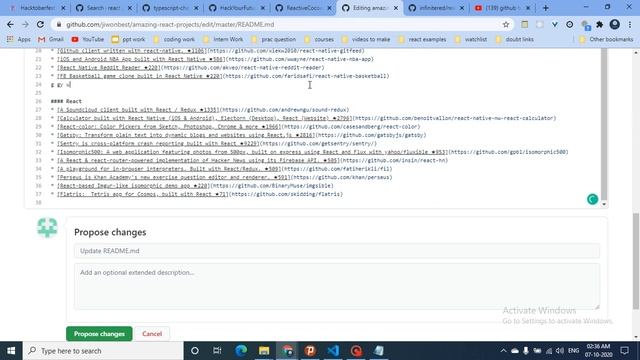Image resolution: width=640 pixels, height=360 pixels.
Task: Click the page vertical scrollbar
Action: pos(636,261)
